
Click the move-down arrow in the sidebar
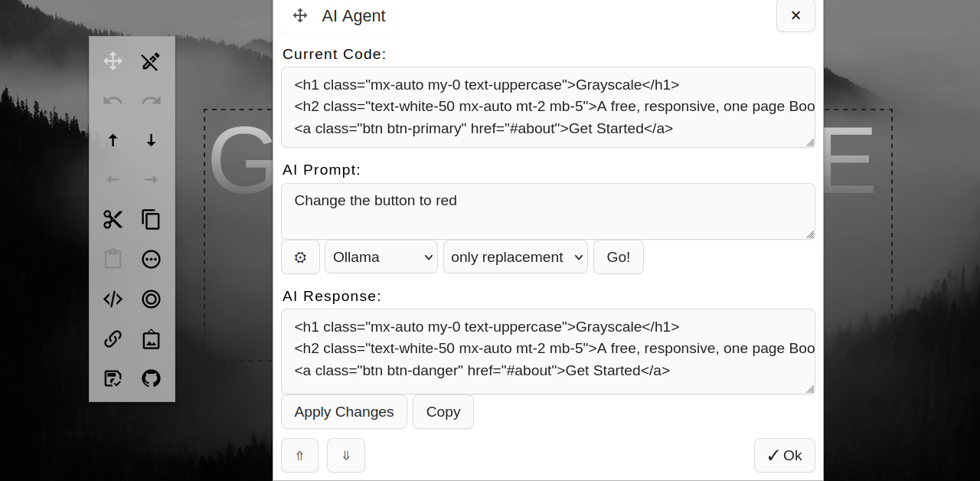[x=151, y=140]
